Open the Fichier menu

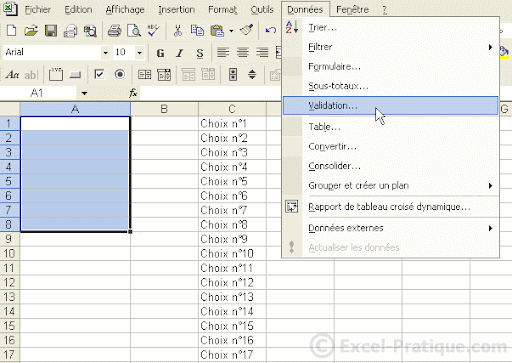pos(38,10)
